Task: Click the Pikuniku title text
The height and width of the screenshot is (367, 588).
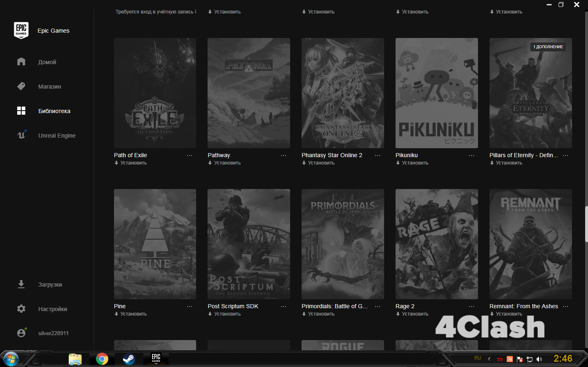Action: pos(407,155)
